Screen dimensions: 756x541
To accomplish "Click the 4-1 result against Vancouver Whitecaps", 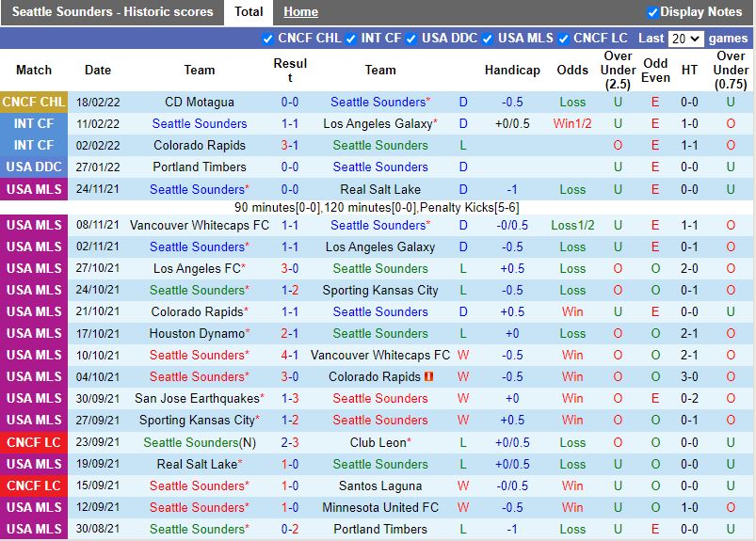I will (x=290, y=355).
